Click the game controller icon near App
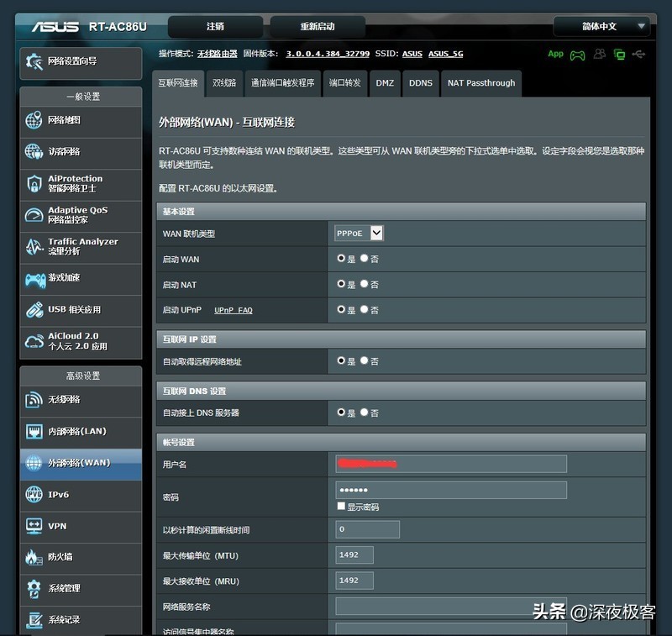Image resolution: width=672 pixels, height=636 pixels. click(577, 55)
